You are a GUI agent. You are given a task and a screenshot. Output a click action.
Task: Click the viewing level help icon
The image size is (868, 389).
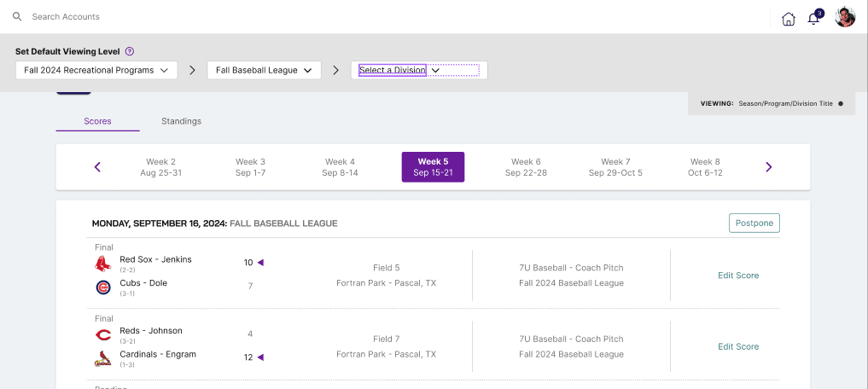tap(130, 51)
